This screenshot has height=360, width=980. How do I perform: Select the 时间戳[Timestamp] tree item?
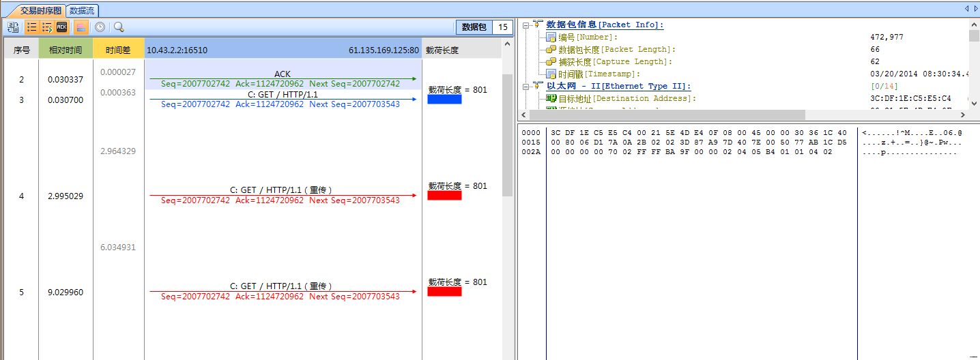click(599, 74)
